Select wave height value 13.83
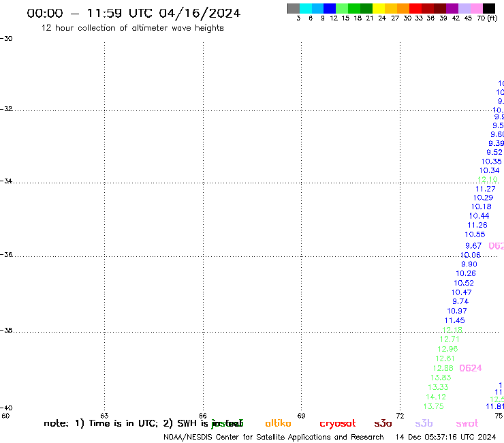Viewport: 504px width, 443px height. point(441,378)
